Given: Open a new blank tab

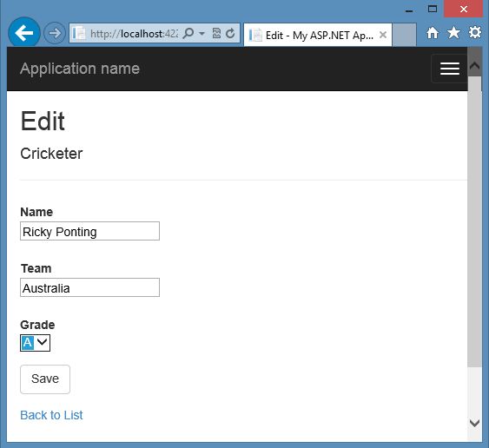Looking at the screenshot, I should [404, 35].
